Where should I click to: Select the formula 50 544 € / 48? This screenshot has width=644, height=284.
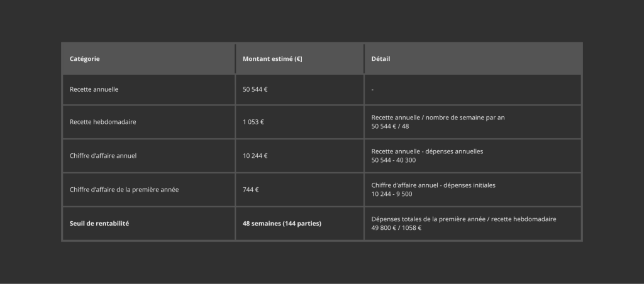coord(390,126)
